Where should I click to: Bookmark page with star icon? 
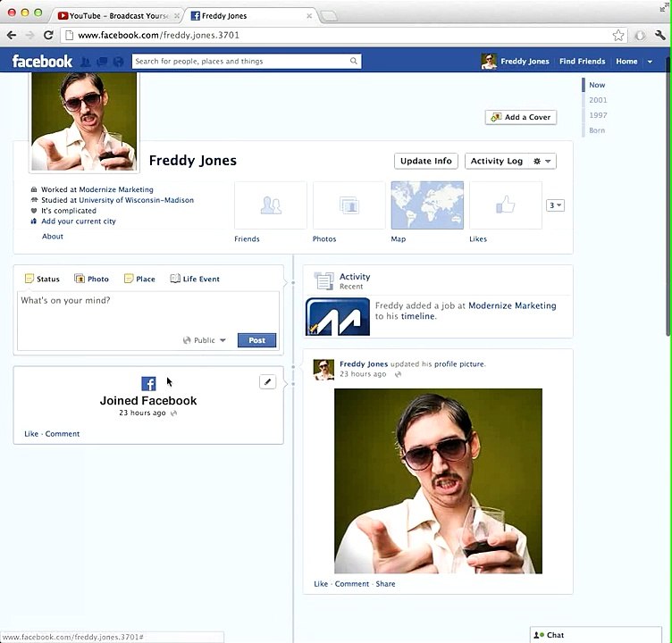618,35
